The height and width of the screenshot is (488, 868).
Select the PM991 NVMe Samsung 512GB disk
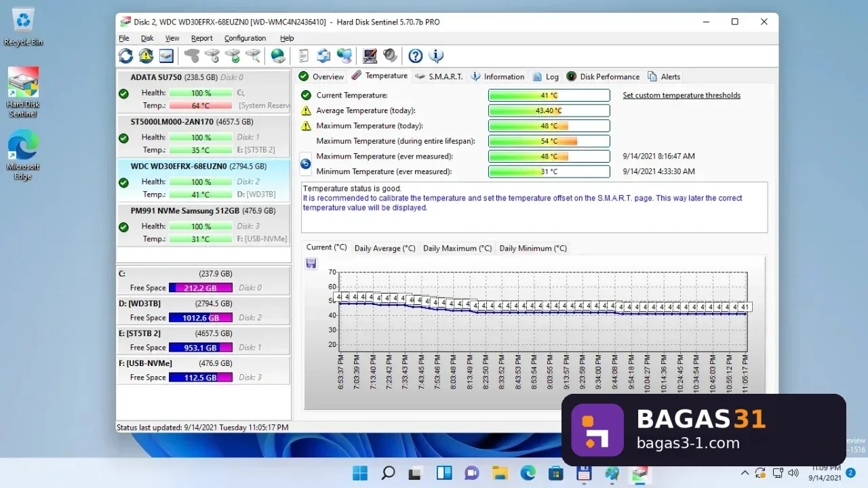203,225
